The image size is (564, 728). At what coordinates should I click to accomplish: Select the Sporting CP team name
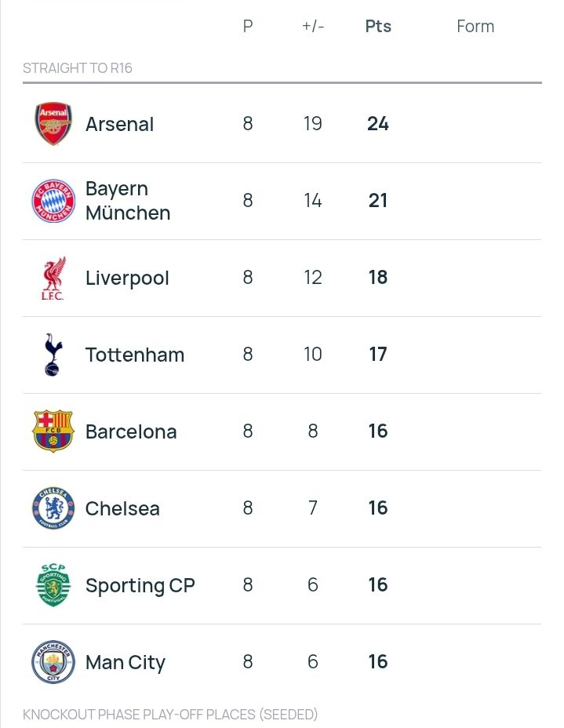click(140, 585)
